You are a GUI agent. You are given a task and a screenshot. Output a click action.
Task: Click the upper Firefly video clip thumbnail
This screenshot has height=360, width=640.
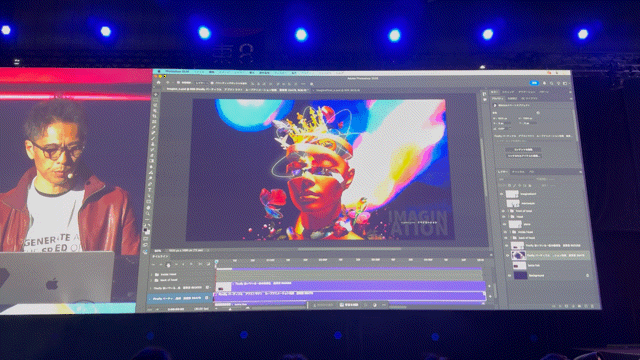[224, 286]
